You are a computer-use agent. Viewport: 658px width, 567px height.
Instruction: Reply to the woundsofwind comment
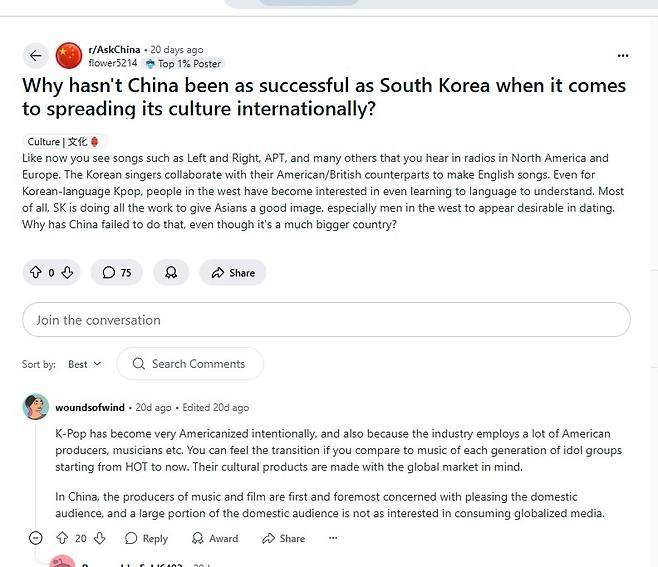(146, 538)
